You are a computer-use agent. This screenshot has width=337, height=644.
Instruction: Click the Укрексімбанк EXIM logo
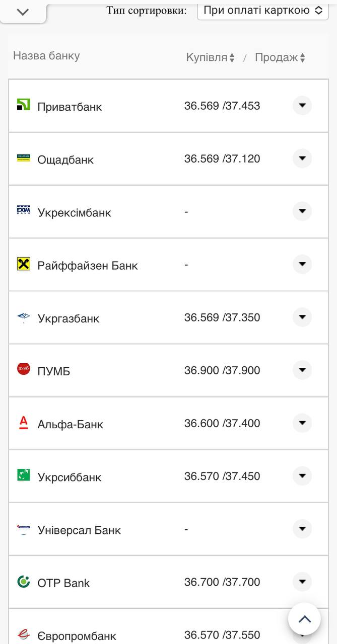click(x=24, y=211)
